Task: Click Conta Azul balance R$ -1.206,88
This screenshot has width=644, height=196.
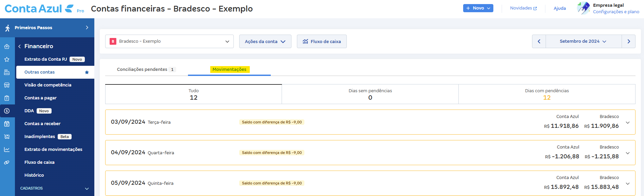Action: coord(562,157)
